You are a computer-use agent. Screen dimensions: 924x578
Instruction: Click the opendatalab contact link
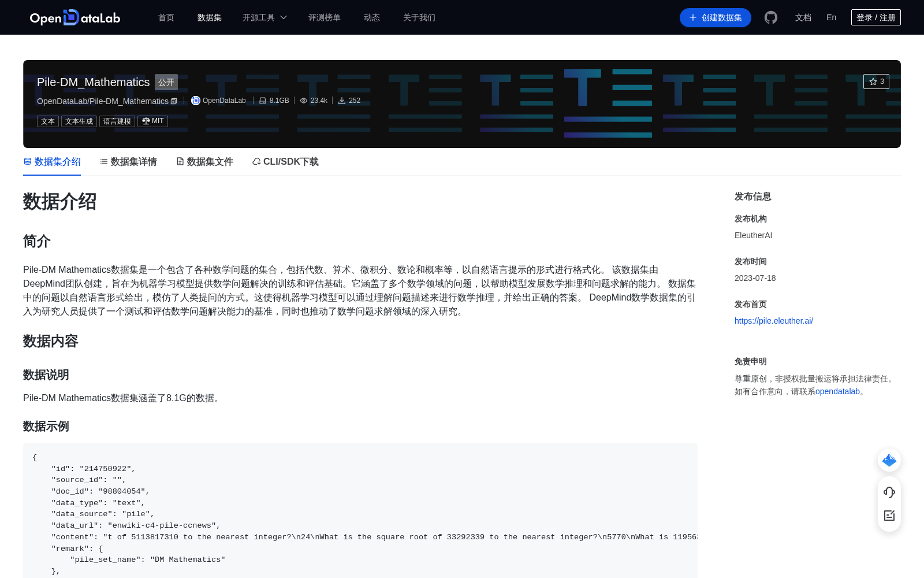[x=837, y=391]
